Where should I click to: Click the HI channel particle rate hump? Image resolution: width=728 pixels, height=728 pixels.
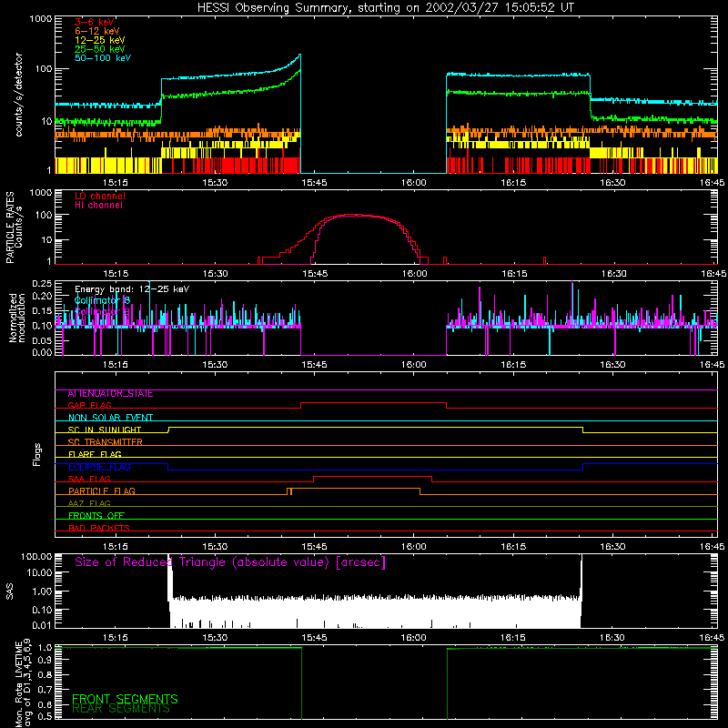click(x=365, y=217)
